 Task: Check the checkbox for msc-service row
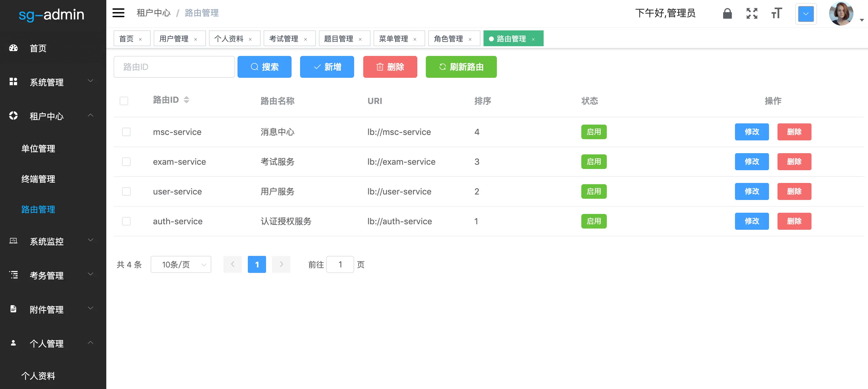(x=126, y=132)
